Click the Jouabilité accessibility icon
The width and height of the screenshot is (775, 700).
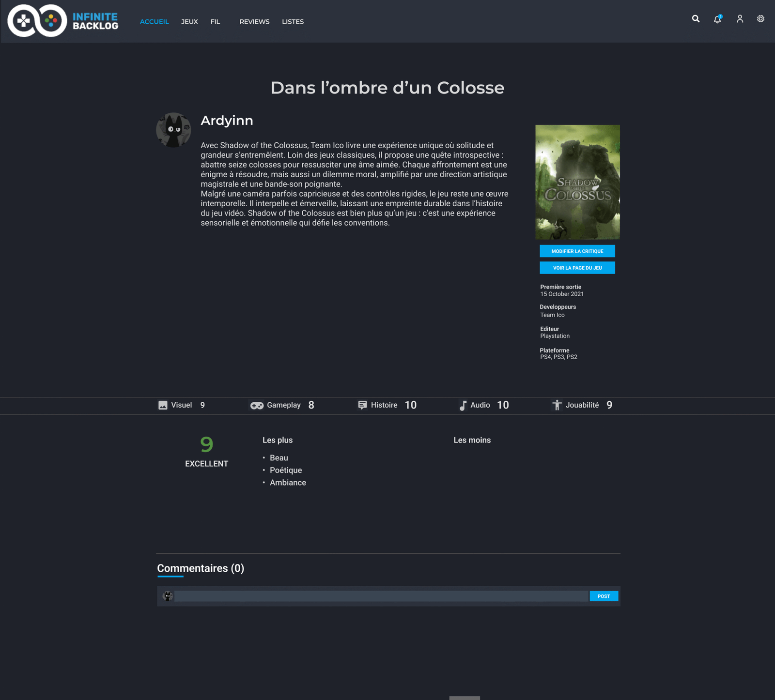coord(557,405)
